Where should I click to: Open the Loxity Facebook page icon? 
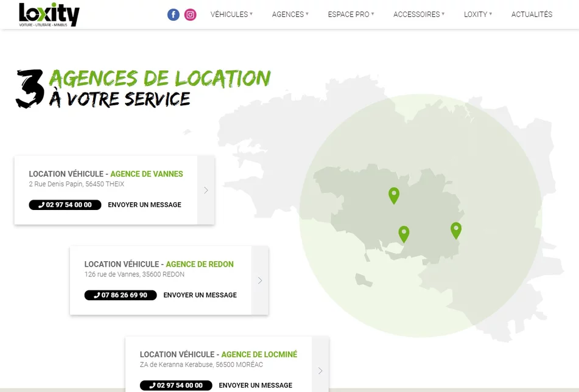click(174, 15)
